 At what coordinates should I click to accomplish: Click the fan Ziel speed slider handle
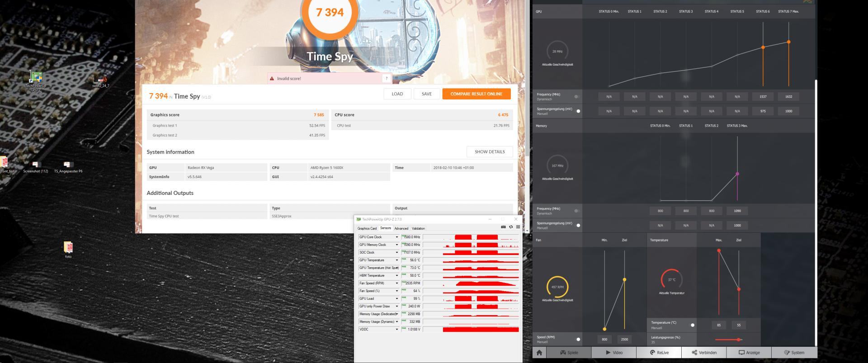(x=624, y=280)
